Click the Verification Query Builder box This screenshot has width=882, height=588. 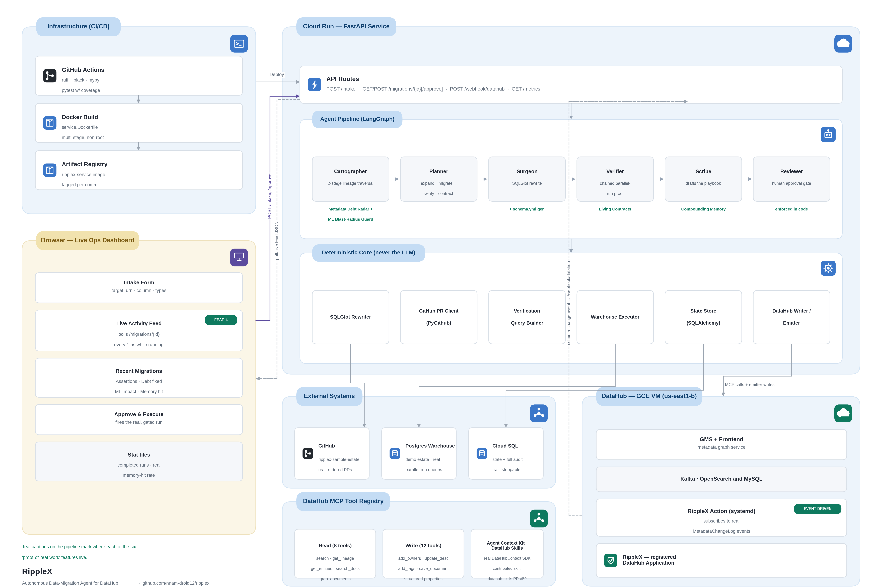pyautogui.click(x=527, y=317)
